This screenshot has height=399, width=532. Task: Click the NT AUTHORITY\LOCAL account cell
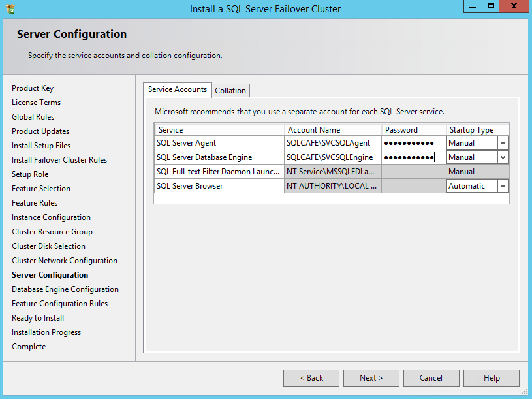333,186
